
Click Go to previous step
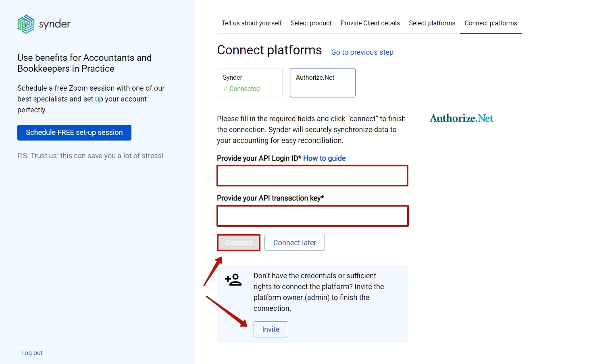tap(362, 52)
